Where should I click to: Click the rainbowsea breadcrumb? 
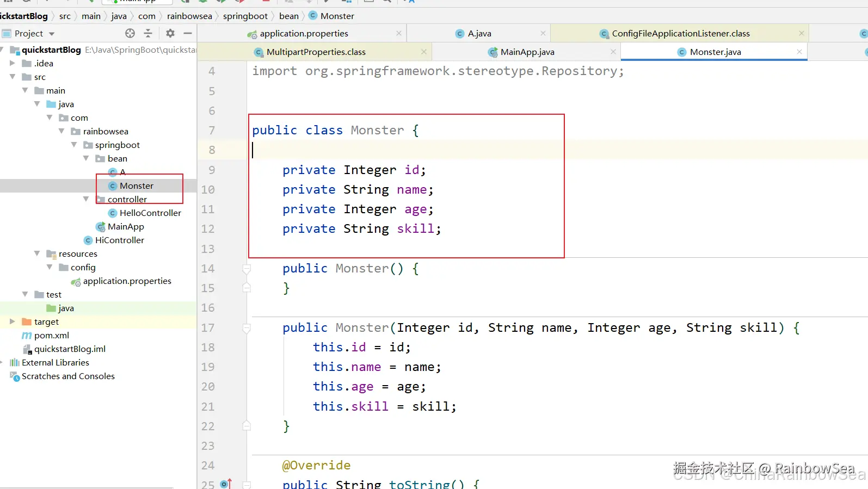point(189,16)
